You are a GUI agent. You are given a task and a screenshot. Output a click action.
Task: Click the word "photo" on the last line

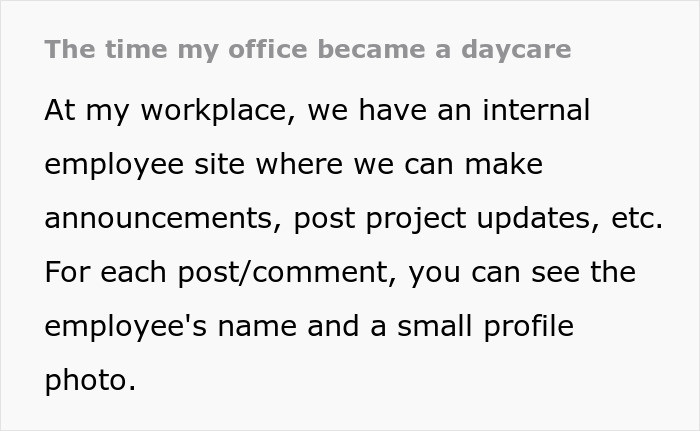[x=85, y=381]
